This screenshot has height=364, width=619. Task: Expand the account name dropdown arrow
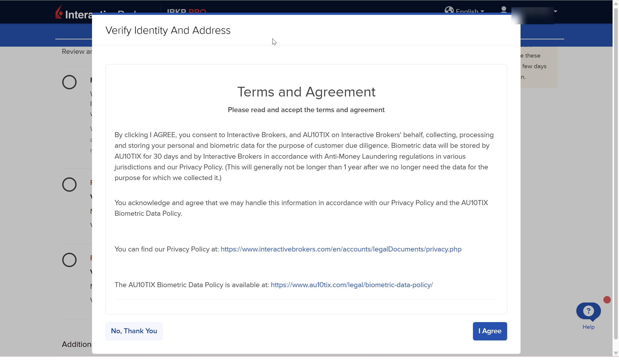click(556, 11)
